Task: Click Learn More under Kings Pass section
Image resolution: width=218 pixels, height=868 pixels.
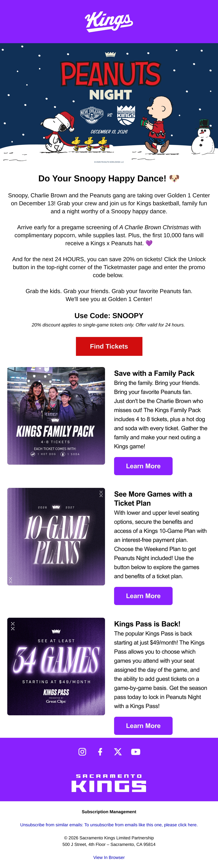Action: (x=143, y=725)
